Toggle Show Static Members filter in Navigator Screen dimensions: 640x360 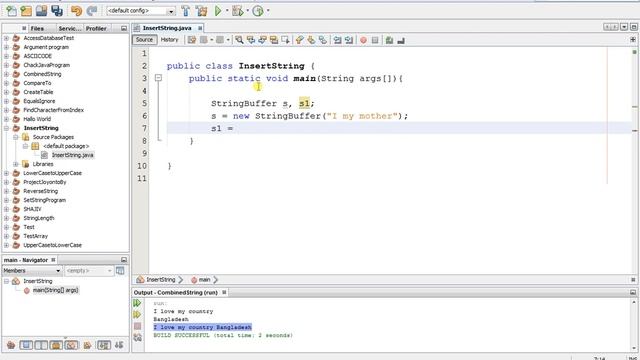pos(41,345)
